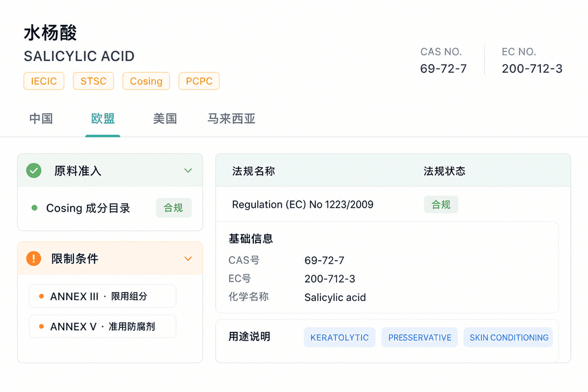Click the Cosing tag
Screen dimensions: 588x392
coord(146,81)
